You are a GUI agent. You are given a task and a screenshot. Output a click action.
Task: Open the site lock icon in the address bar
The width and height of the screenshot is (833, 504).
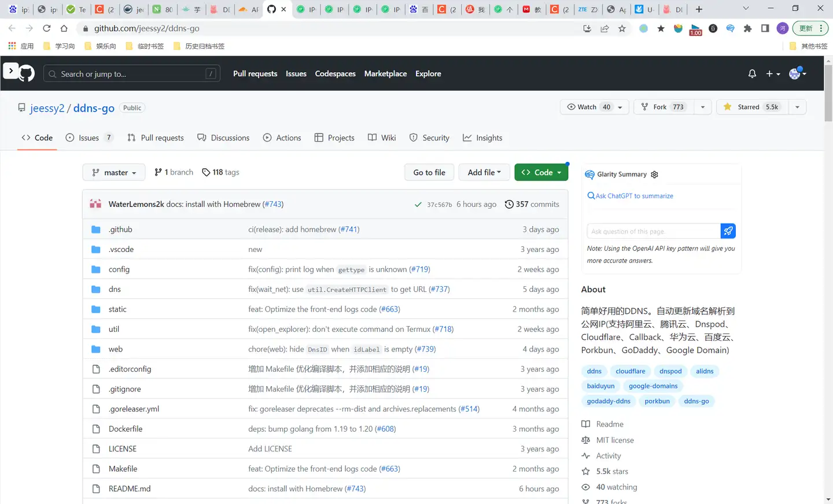[x=86, y=28]
